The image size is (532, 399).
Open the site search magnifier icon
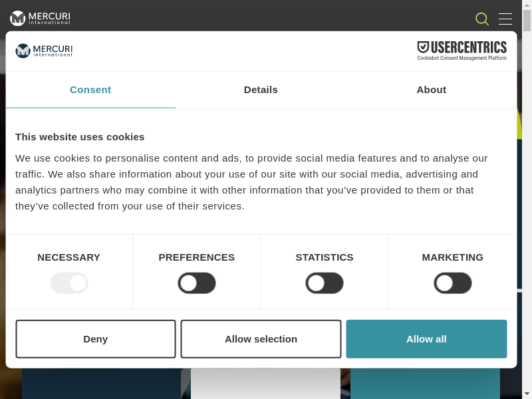pyautogui.click(x=482, y=19)
